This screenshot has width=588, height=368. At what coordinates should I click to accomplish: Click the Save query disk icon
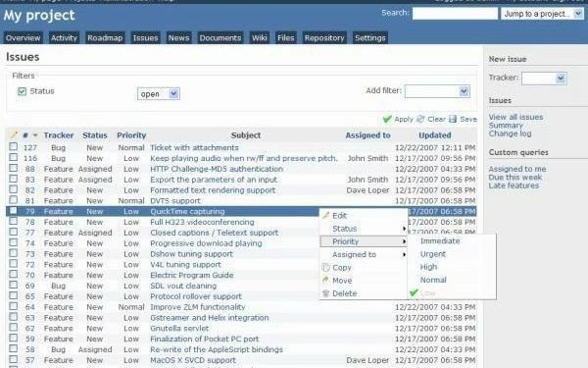tap(453, 119)
